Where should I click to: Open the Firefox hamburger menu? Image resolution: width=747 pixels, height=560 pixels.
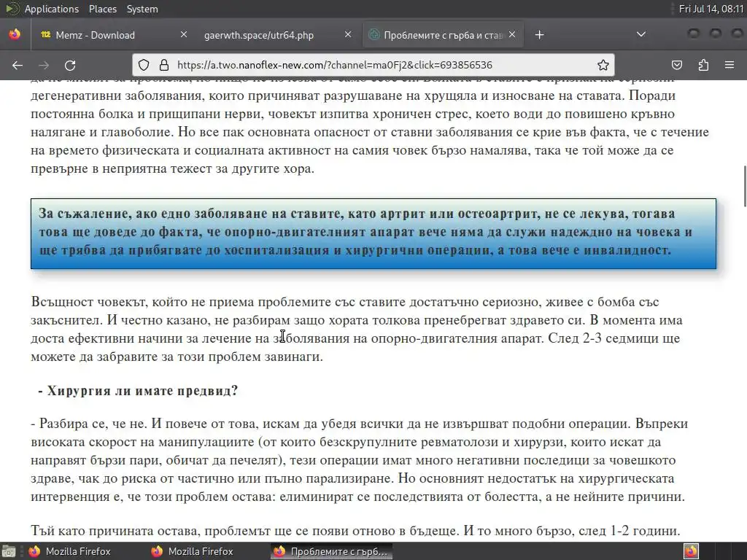(729, 65)
